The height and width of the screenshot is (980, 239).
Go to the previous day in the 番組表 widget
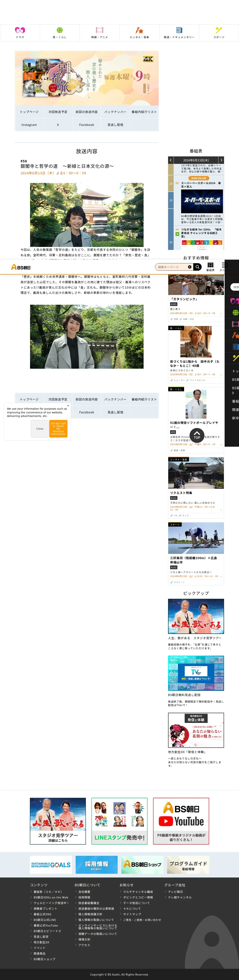[x=171, y=160]
